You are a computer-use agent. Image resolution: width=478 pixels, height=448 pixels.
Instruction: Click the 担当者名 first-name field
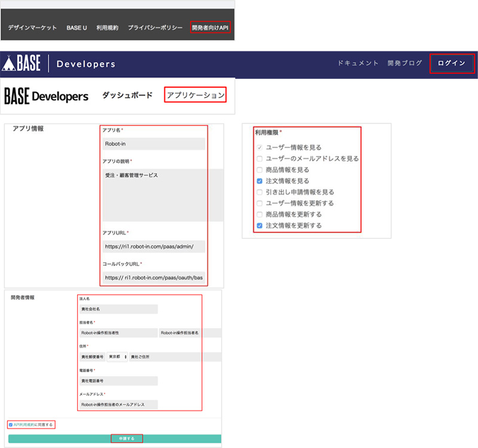(190, 333)
